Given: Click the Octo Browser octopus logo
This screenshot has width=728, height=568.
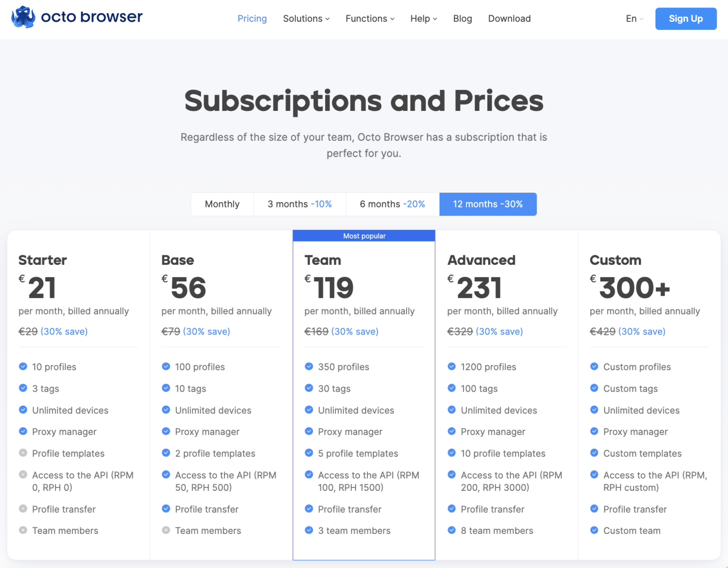Looking at the screenshot, I should tap(22, 17).
